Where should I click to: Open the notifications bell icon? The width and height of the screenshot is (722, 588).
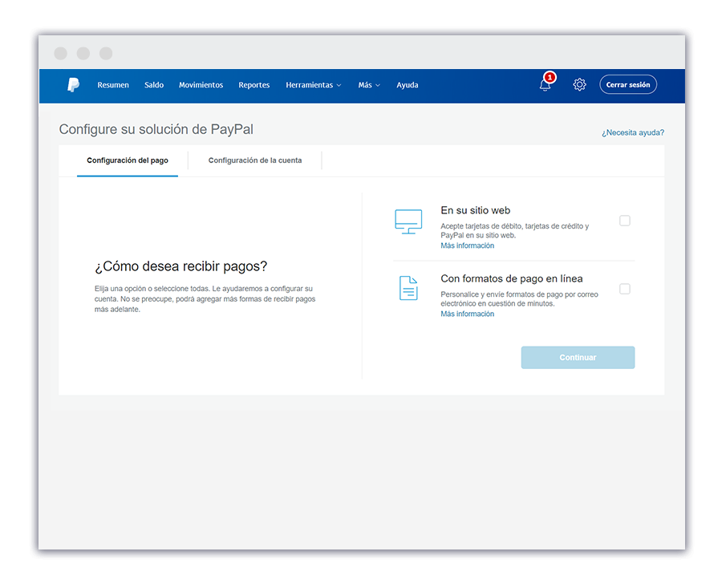click(546, 85)
